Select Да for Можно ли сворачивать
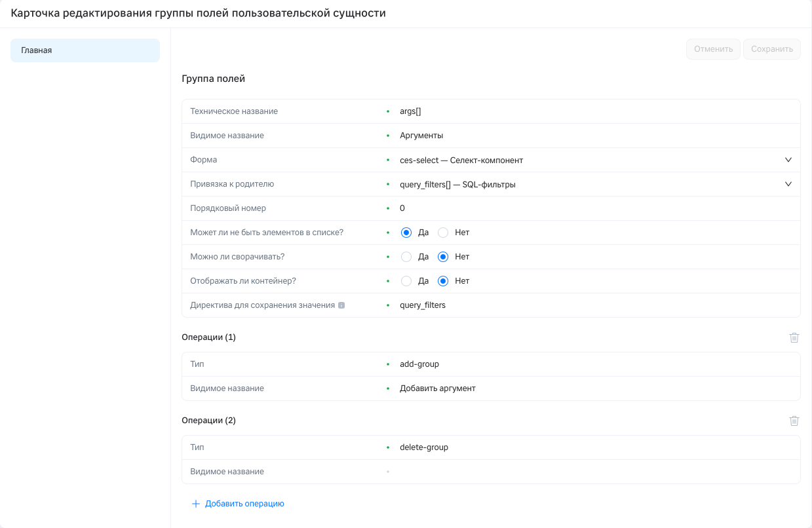 pyautogui.click(x=406, y=257)
